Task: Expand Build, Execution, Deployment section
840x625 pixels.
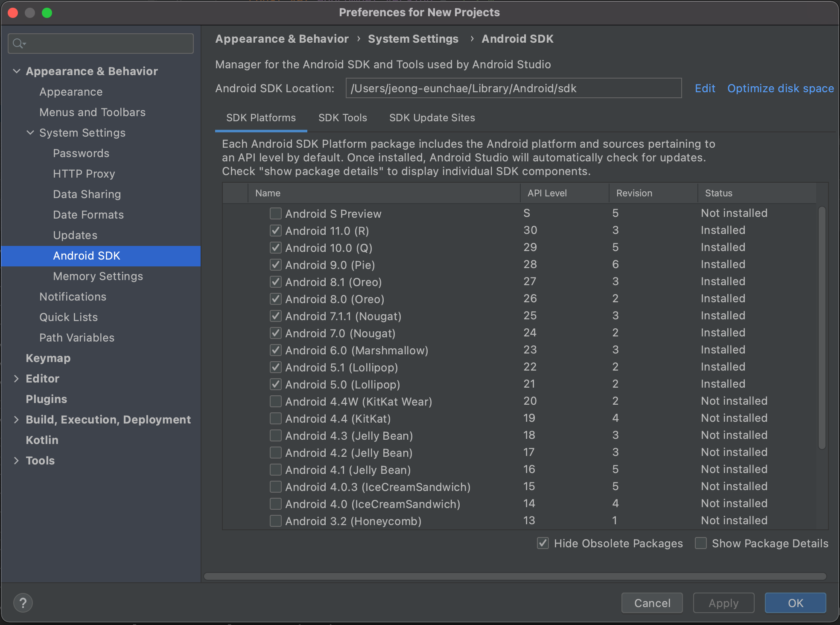Action: click(17, 419)
